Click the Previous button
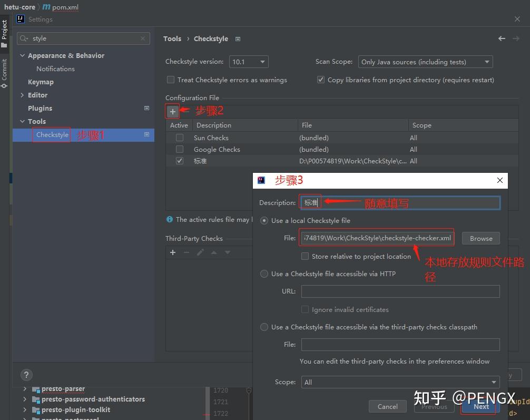The width and height of the screenshot is (530, 420). click(434, 406)
